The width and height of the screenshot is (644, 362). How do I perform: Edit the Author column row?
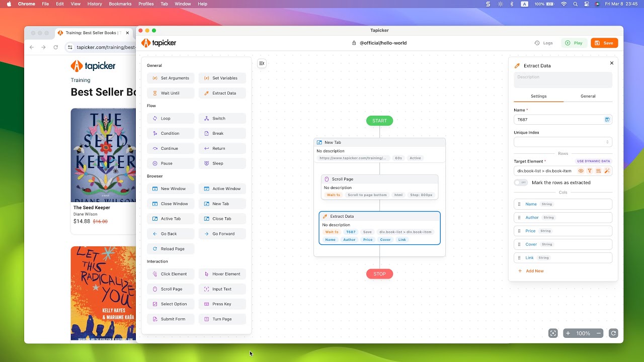click(563, 218)
